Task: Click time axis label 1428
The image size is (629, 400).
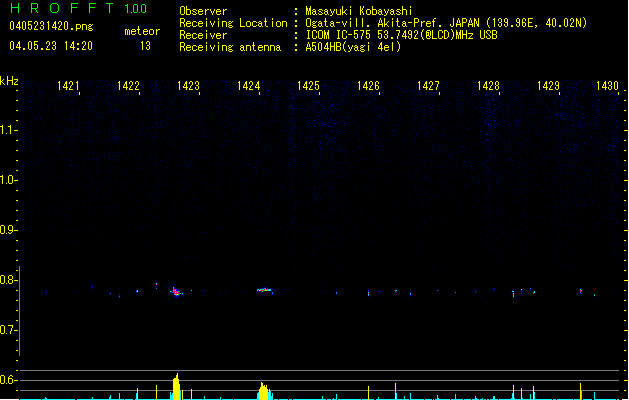Action: (488, 86)
